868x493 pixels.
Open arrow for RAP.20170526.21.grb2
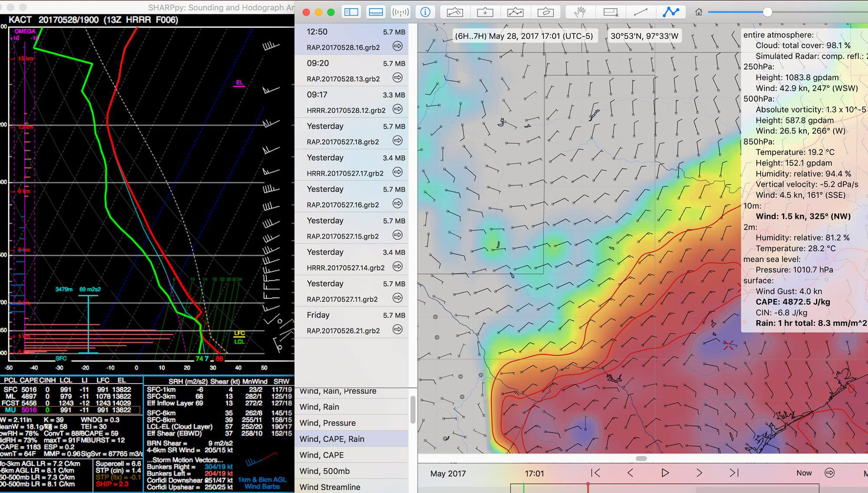click(x=398, y=329)
